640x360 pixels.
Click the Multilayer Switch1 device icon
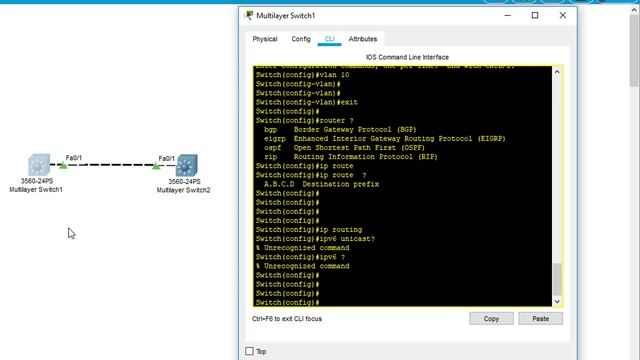(x=39, y=164)
